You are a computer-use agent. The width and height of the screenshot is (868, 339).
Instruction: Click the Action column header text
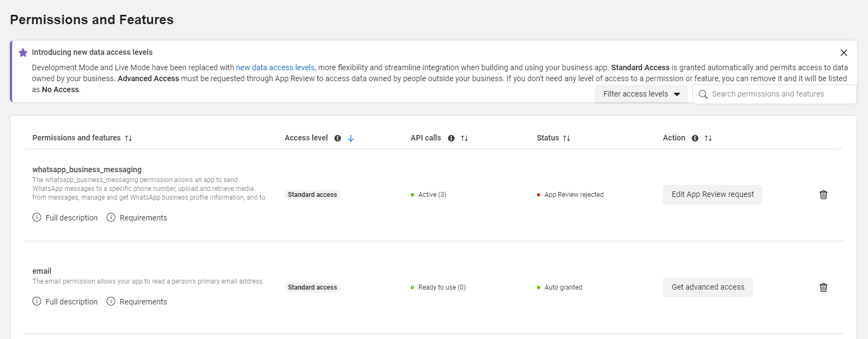coord(674,138)
